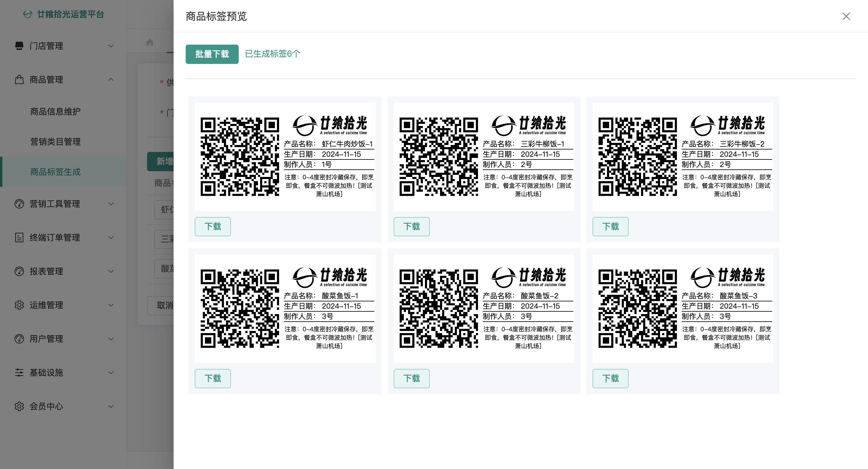Click the platform logo icon
The width and height of the screenshot is (868, 469).
(28, 14)
